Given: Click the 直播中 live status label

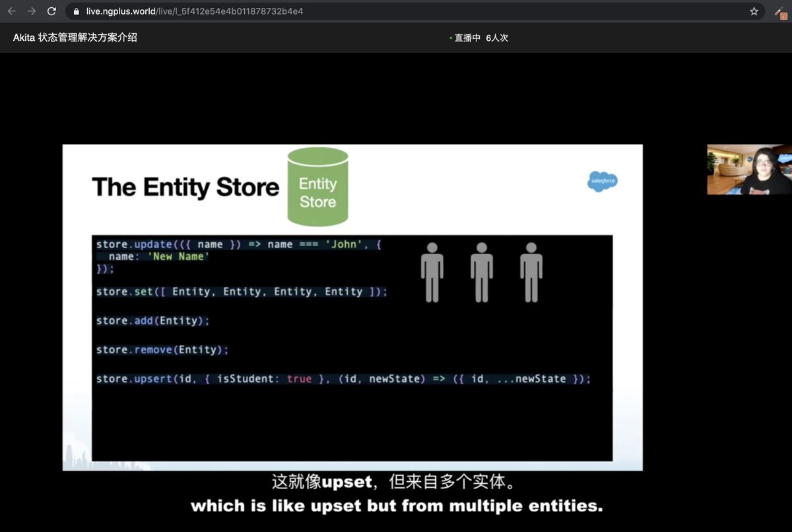Looking at the screenshot, I should click(x=467, y=38).
